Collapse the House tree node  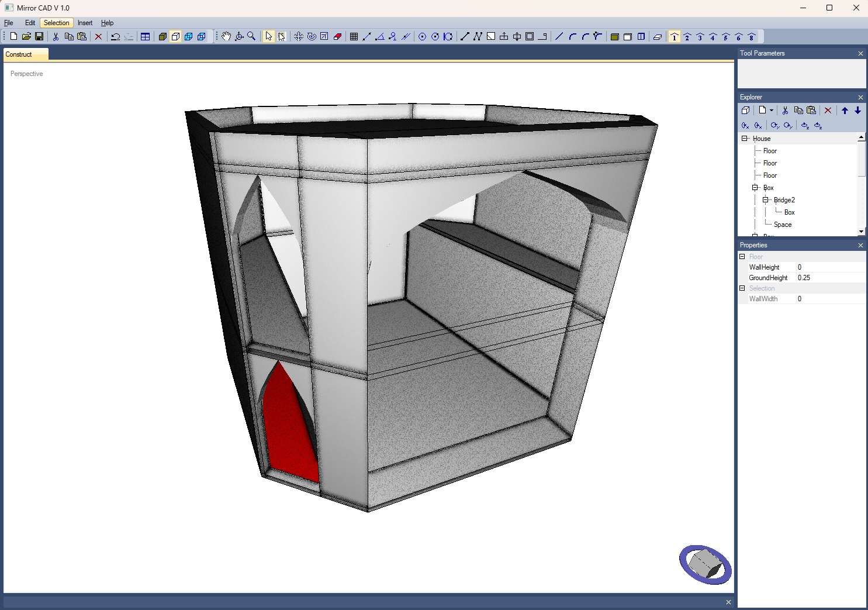point(745,139)
